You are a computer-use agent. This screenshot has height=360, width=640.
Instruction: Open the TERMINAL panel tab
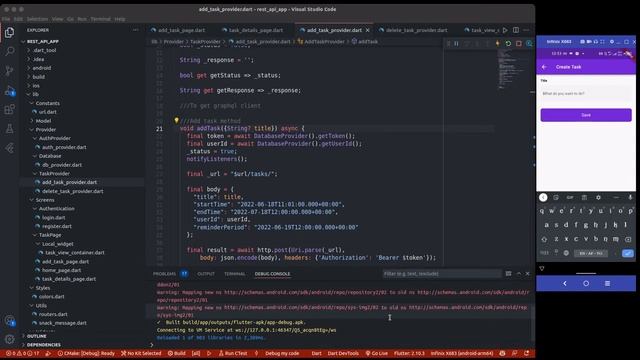point(235,274)
